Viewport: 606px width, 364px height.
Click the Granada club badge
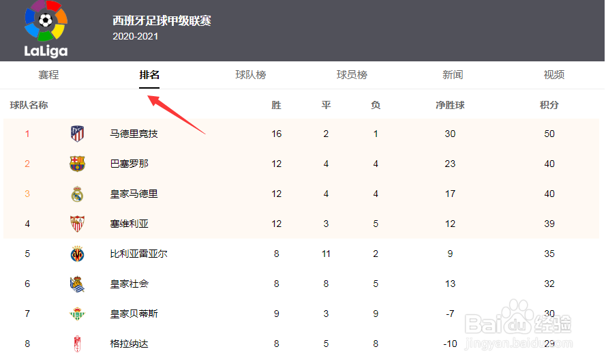click(77, 344)
